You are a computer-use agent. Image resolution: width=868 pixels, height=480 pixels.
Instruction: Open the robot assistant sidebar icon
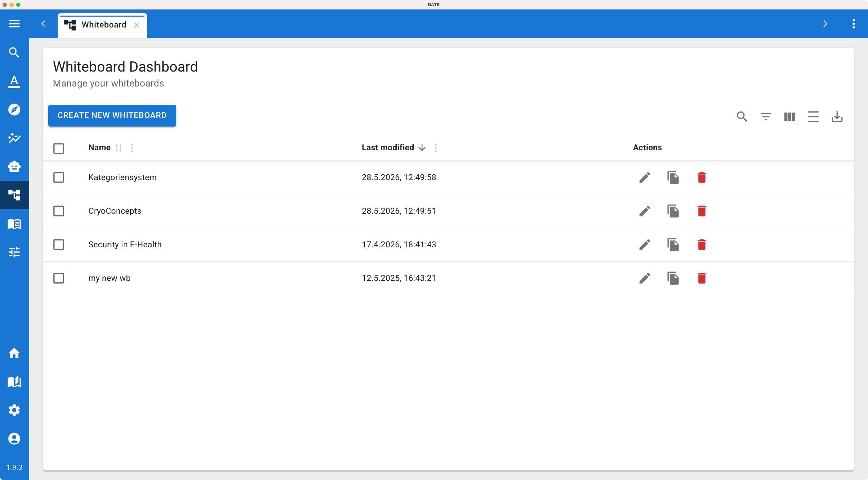[14, 167]
